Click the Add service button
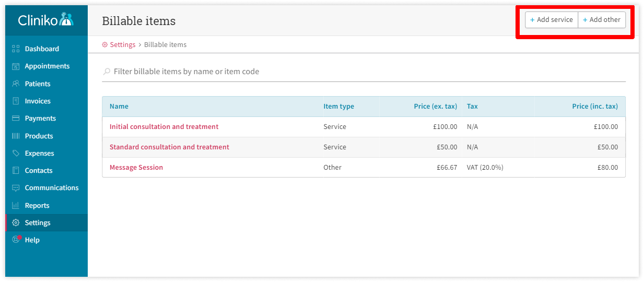 point(552,20)
